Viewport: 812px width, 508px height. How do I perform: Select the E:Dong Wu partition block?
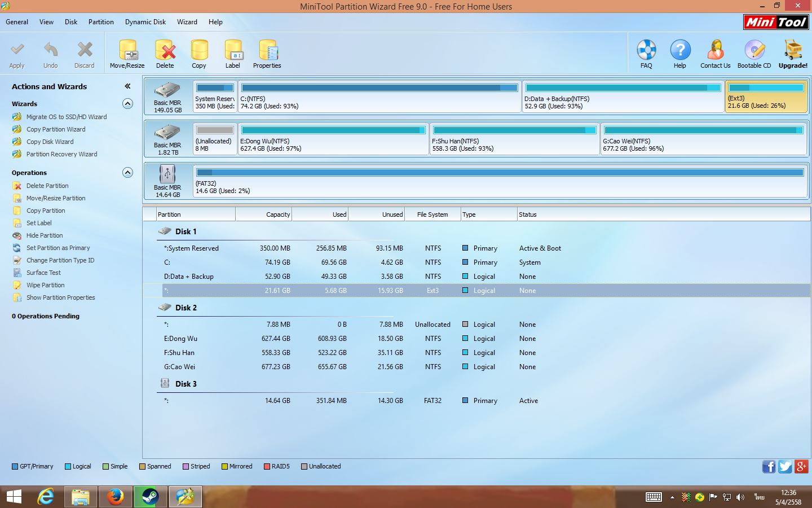[x=333, y=139]
